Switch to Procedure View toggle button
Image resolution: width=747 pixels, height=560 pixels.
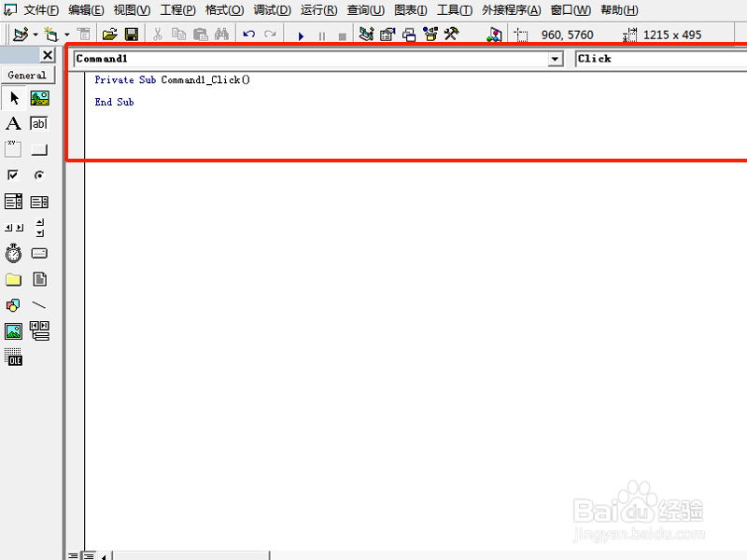73,555
